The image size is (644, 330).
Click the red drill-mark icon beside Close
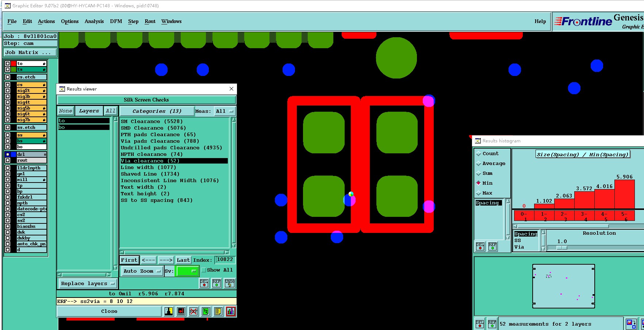181,311
